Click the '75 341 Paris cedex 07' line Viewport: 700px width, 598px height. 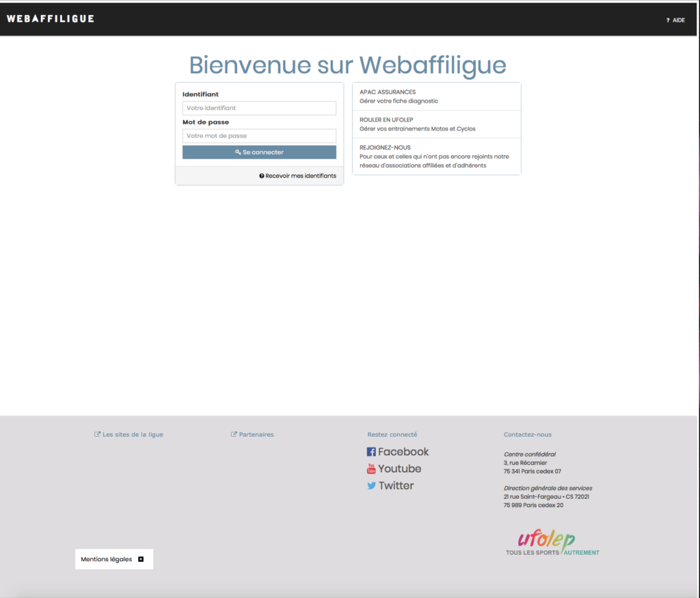[x=532, y=472]
